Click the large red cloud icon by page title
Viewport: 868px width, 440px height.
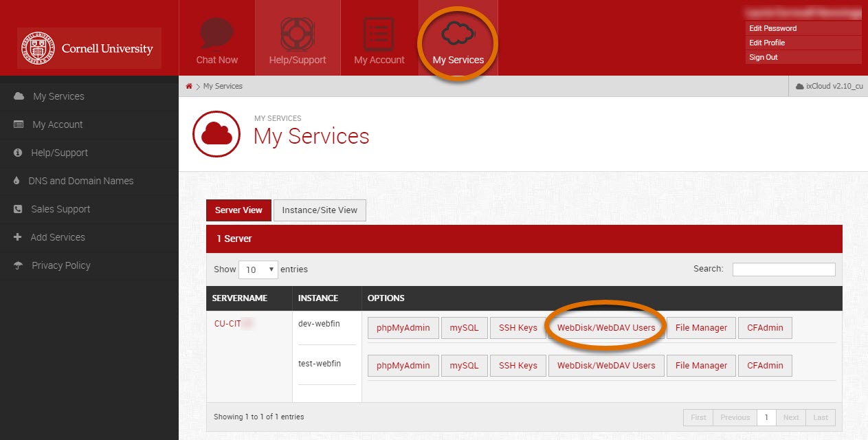click(x=216, y=134)
